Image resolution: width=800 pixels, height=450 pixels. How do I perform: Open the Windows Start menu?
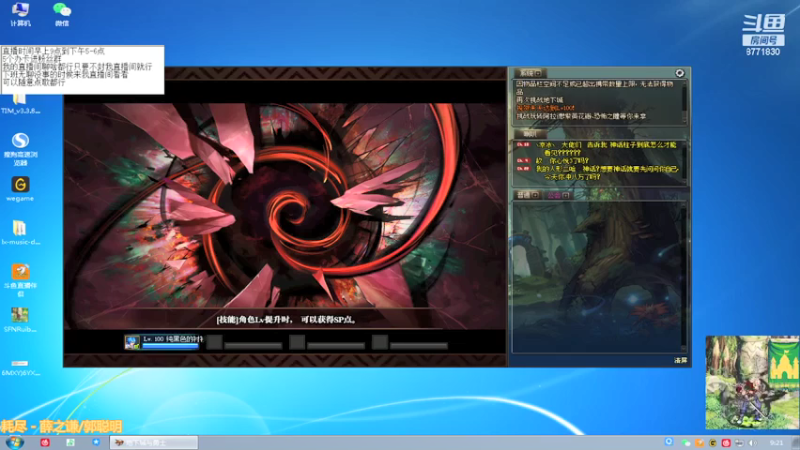click(14, 442)
